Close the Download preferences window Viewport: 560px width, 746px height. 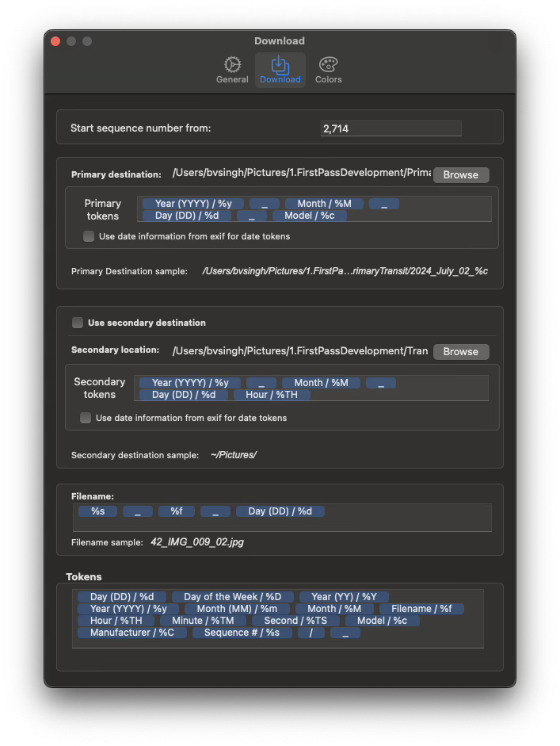click(55, 41)
